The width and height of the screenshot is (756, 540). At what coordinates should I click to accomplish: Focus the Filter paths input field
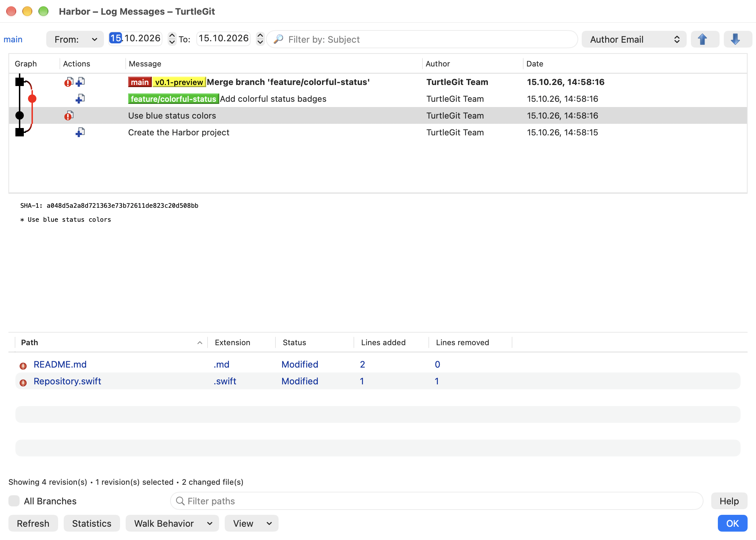pos(436,501)
